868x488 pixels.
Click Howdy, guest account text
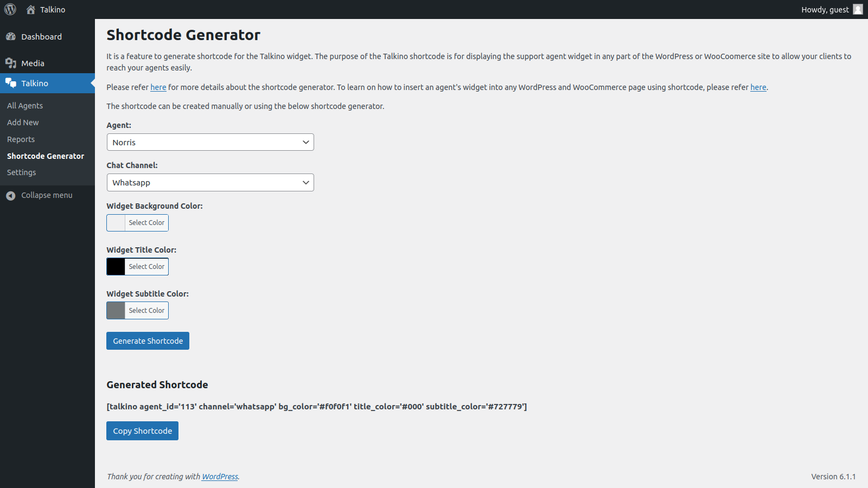(825, 10)
